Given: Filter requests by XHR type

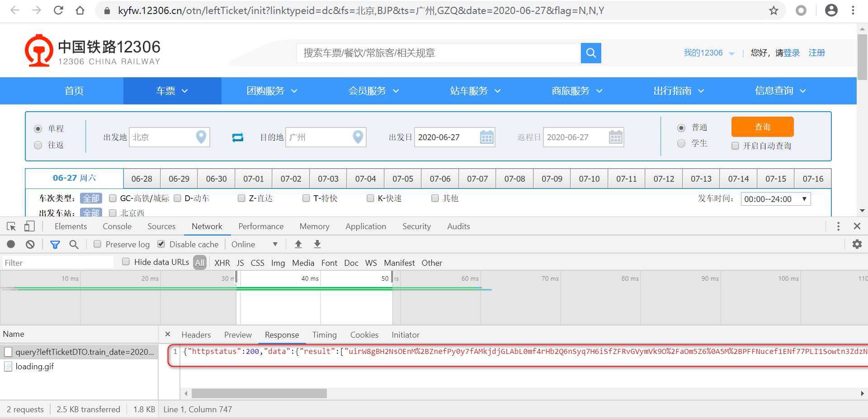Looking at the screenshot, I should click(x=222, y=263).
